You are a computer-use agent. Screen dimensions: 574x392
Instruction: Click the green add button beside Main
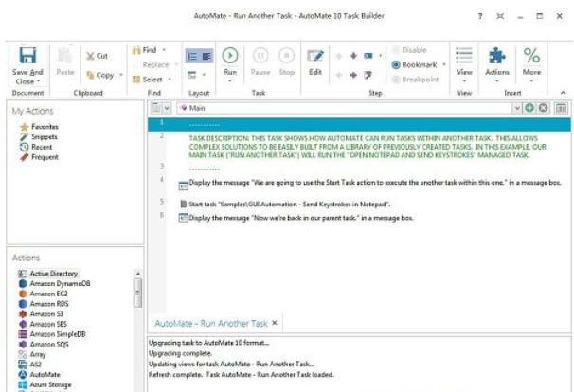[x=529, y=109]
